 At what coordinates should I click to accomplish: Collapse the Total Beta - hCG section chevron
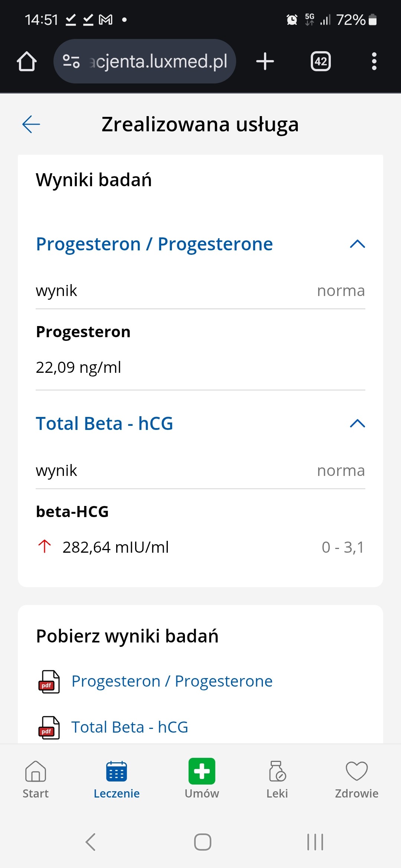(358, 424)
